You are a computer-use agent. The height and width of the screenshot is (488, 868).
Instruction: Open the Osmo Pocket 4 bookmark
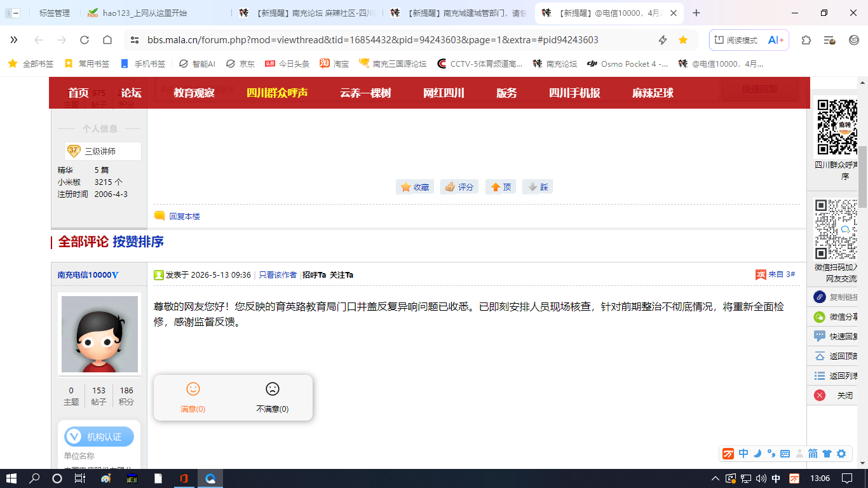tap(628, 64)
